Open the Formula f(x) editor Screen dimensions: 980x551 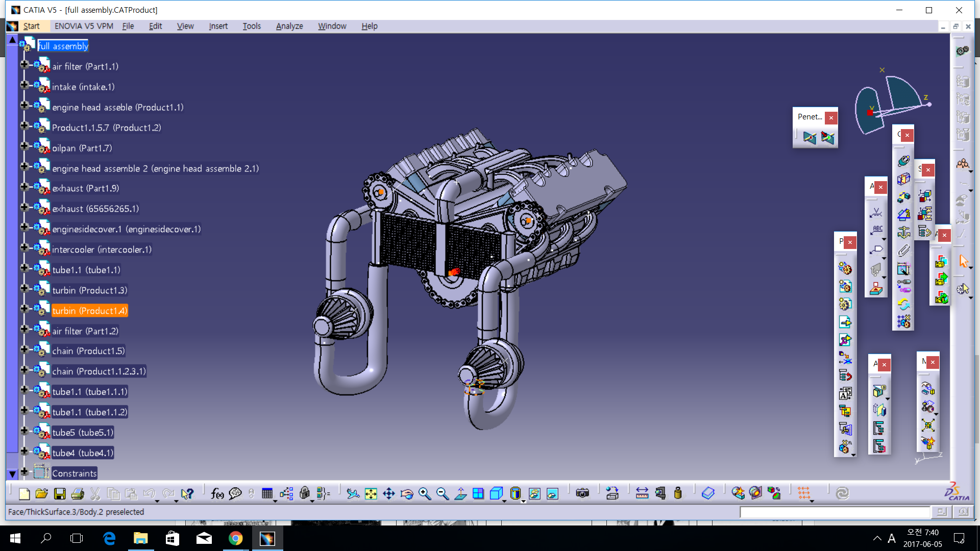pos(217,493)
